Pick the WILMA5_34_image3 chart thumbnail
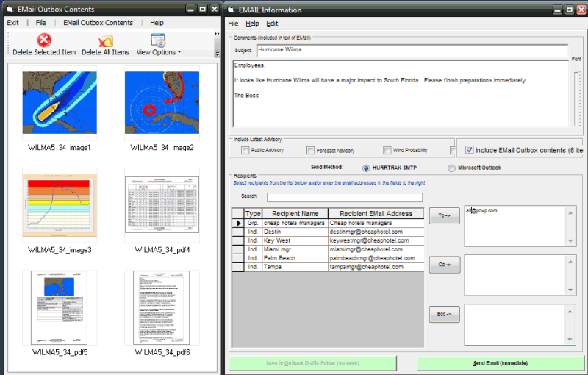 pyautogui.click(x=60, y=206)
